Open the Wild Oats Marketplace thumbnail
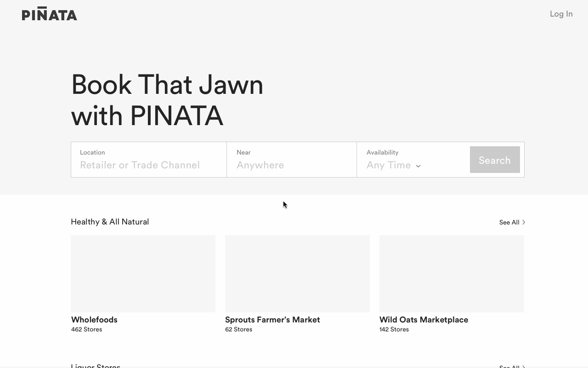588x368 pixels. [452, 274]
